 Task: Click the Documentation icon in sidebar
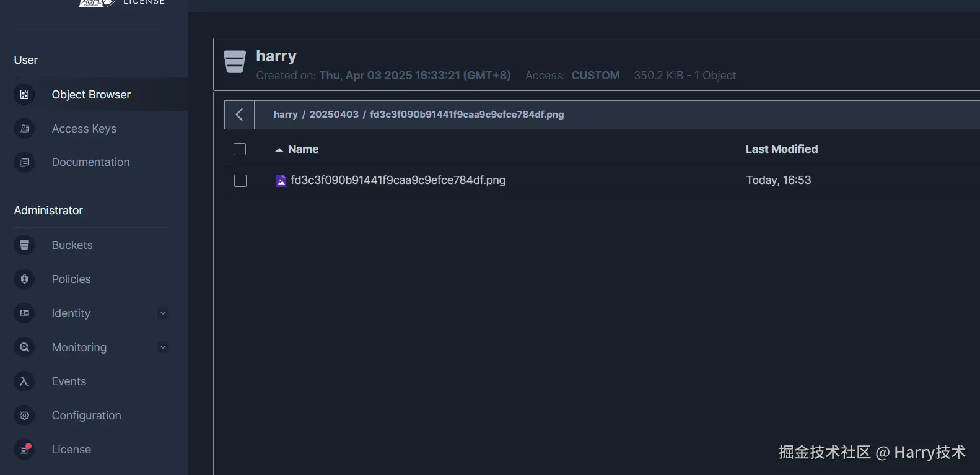(x=24, y=162)
